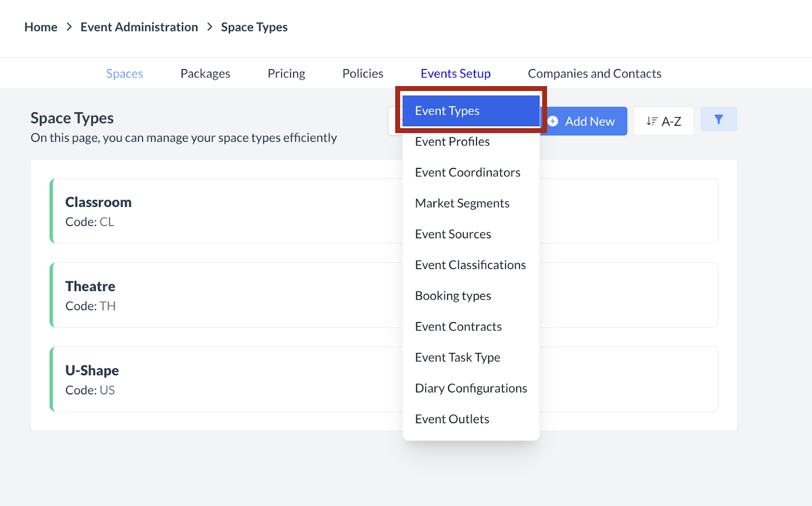
Task: Choose Event Task Type item
Action: click(457, 358)
